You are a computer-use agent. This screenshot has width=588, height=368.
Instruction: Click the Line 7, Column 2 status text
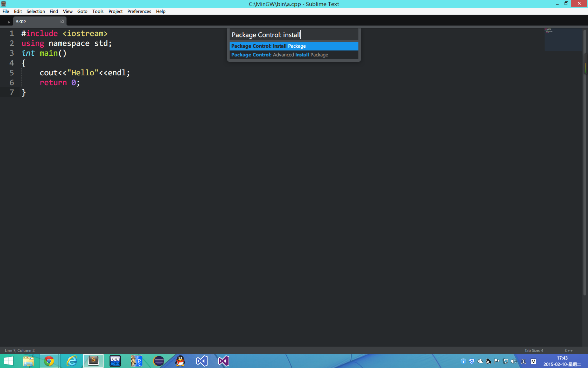click(x=20, y=350)
